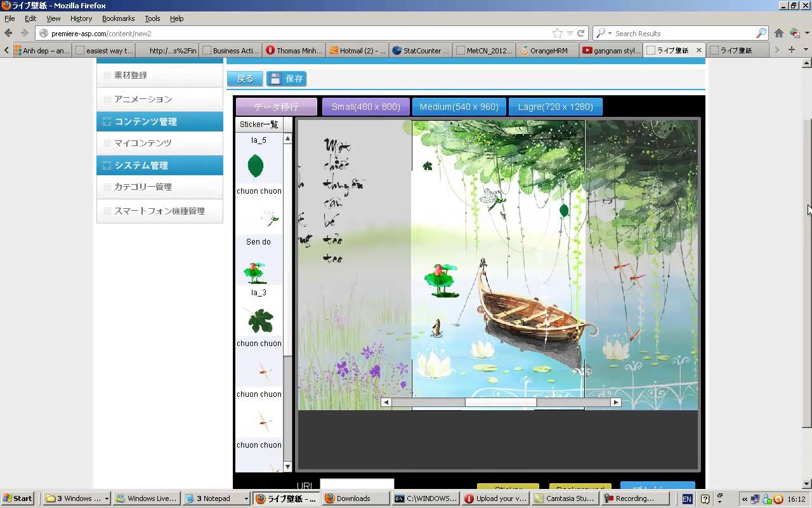Open the search engine dropdown
This screenshot has width=812, height=508.
coord(610,33)
